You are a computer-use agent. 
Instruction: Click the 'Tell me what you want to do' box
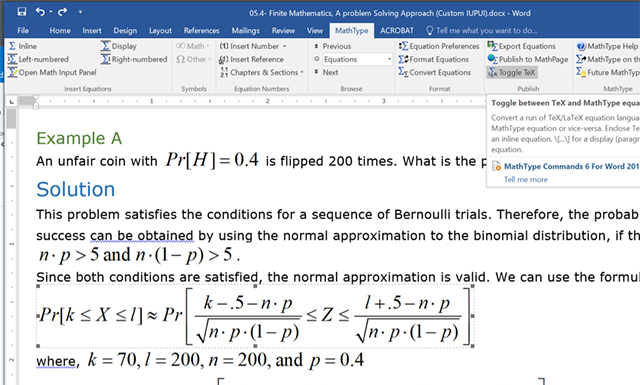(482, 31)
